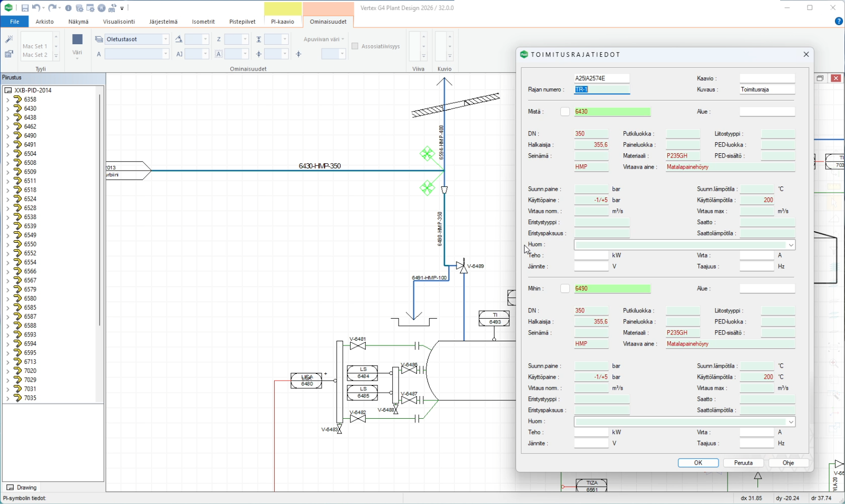Image resolution: width=845 pixels, height=504 pixels.
Task: Open the Visualisointi ribbon tab
Action: (x=119, y=22)
